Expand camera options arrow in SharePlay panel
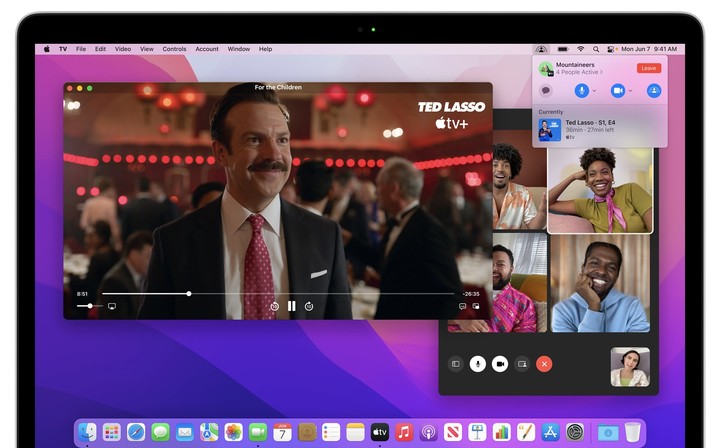The image size is (720, 448). 630,91
